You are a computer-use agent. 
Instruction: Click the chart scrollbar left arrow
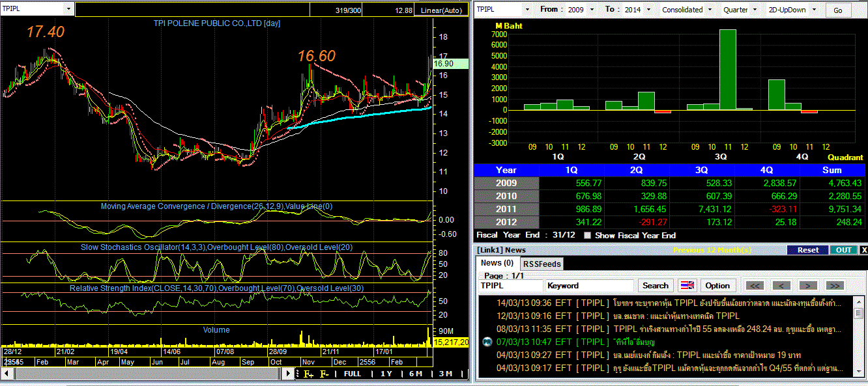7,374
